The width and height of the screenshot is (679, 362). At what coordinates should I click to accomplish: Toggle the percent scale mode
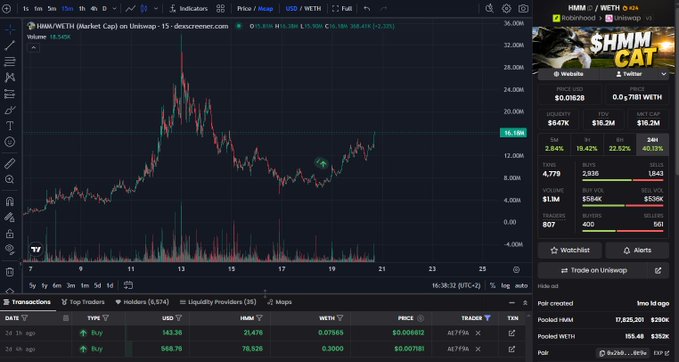coord(493,285)
